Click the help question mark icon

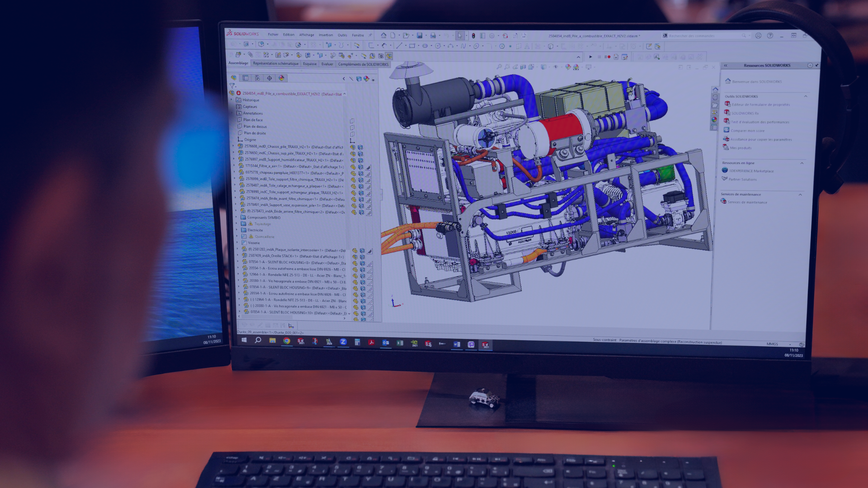click(770, 36)
